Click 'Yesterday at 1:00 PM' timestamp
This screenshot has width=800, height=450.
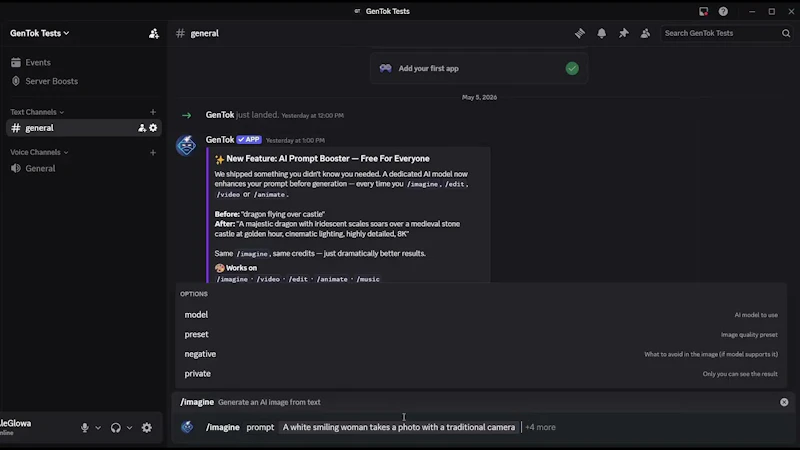pos(295,140)
